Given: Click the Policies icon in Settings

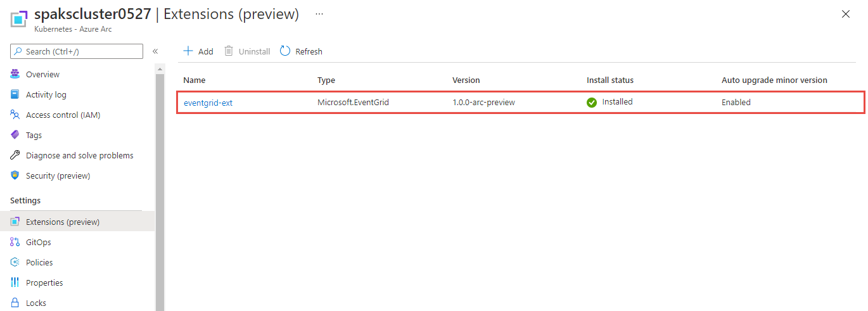Looking at the screenshot, I should coord(15,263).
